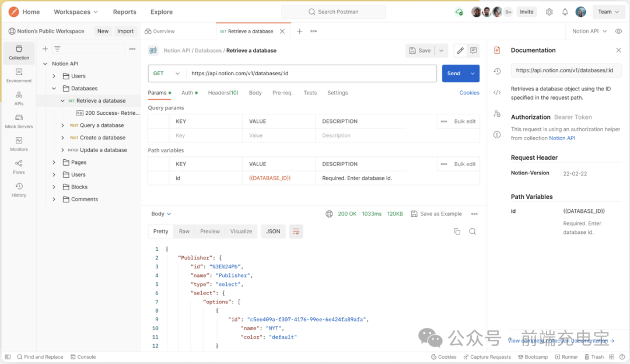Screen dimensions: 630x364
Task: Click the Import button
Action: 125,31
